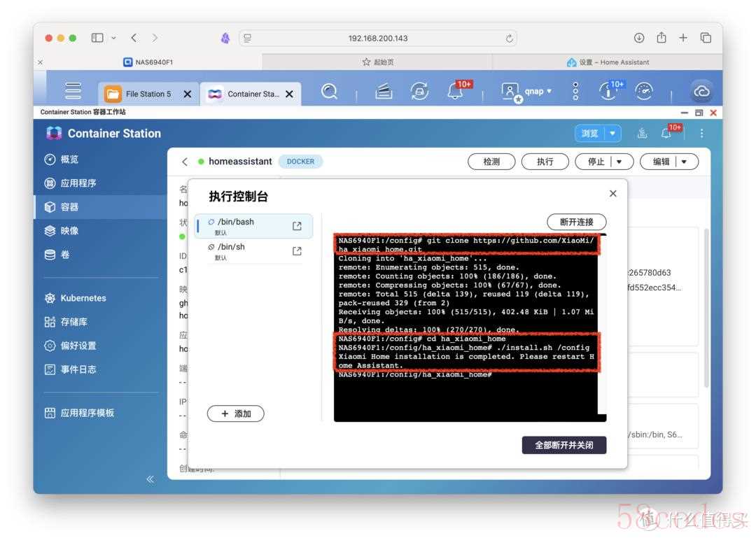756x538 pixels.
Task: Open the Safari share menu
Action: (661, 37)
